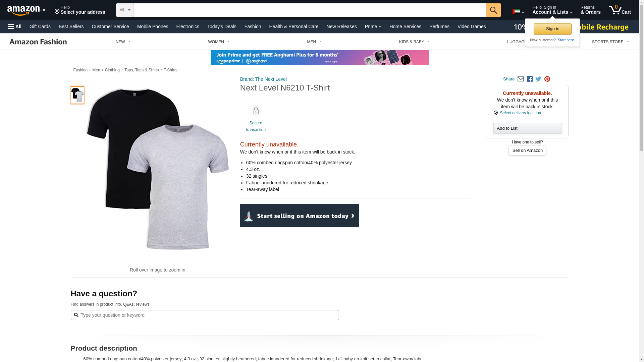Click the search magnifier button

[493, 10]
